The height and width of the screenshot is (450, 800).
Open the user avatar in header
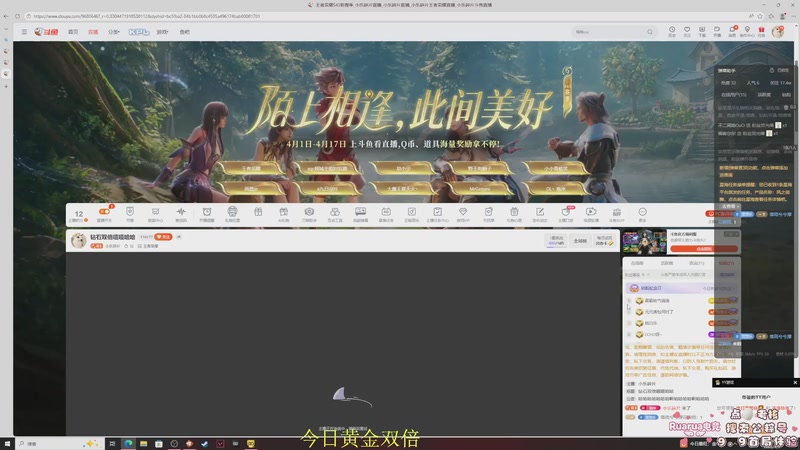click(778, 32)
